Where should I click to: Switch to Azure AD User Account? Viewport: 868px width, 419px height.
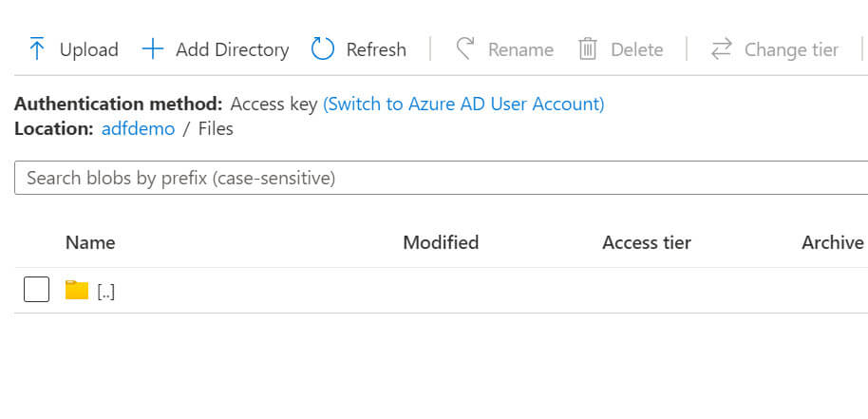[x=463, y=104]
